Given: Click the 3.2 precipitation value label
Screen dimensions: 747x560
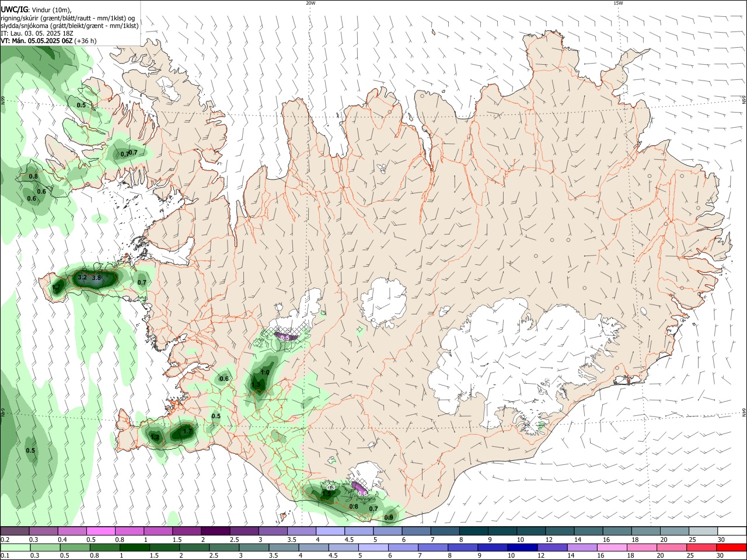Looking at the screenshot, I should 82,278.
